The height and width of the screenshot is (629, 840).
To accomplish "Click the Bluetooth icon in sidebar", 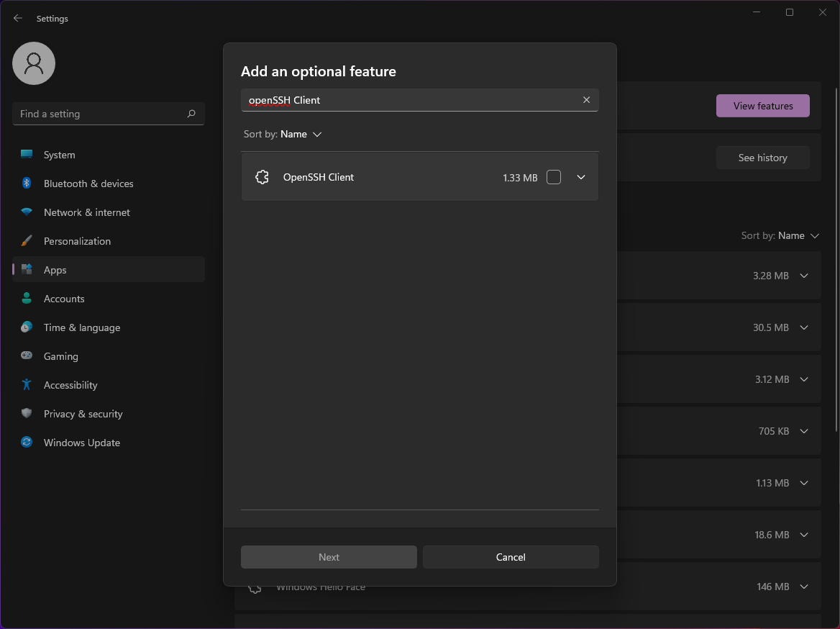I will click(26, 184).
